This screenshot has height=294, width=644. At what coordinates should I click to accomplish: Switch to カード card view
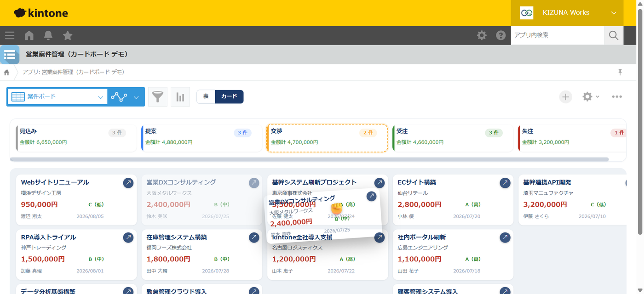point(229,96)
